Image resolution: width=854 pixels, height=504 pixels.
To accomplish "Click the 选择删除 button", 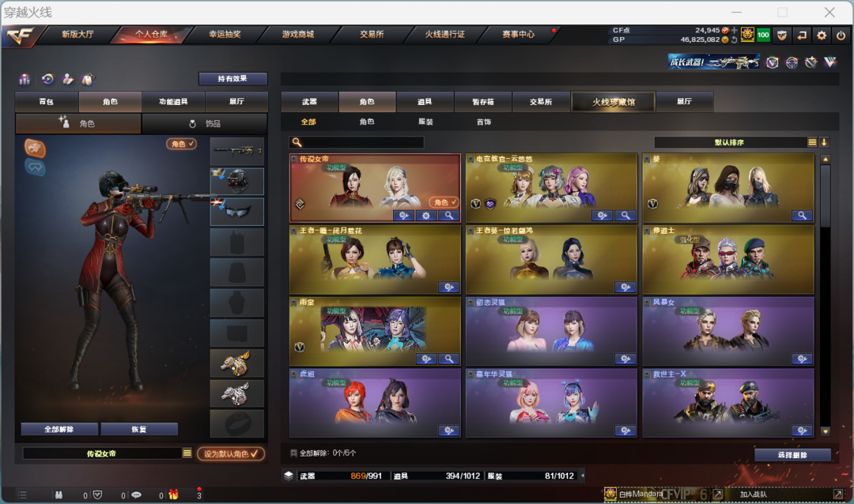I will [x=792, y=455].
